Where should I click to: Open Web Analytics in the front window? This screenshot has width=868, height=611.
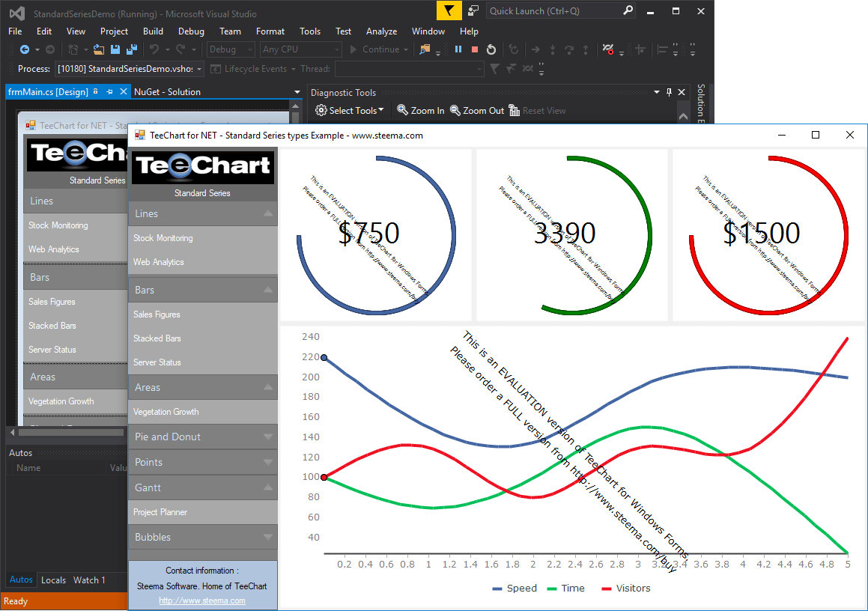tap(203, 262)
